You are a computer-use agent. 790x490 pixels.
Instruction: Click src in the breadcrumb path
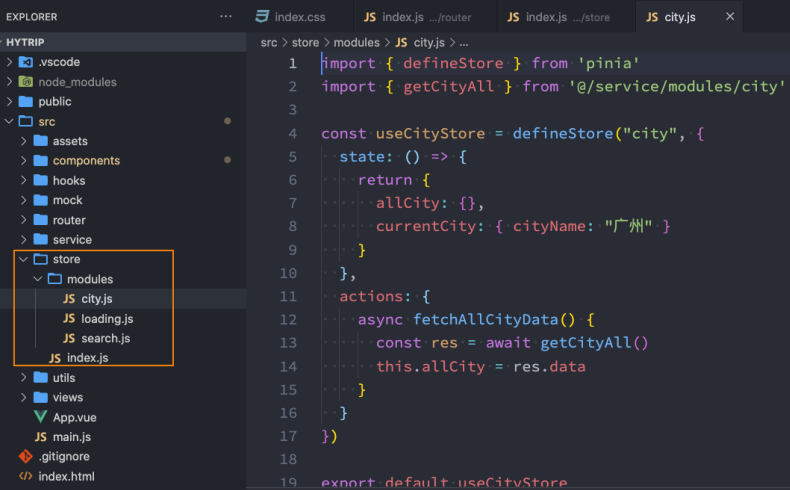(269, 43)
